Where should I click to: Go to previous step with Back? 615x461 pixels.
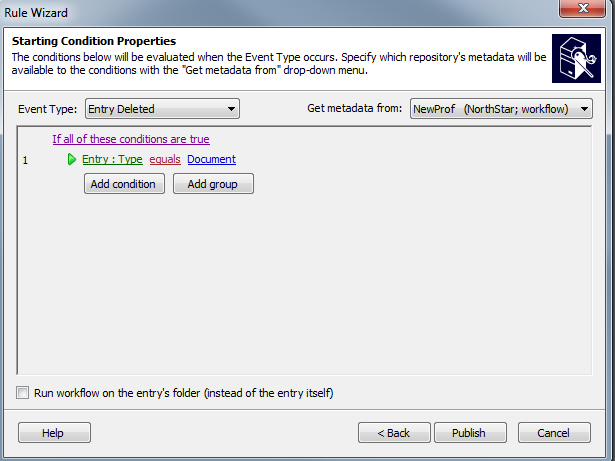pos(394,432)
